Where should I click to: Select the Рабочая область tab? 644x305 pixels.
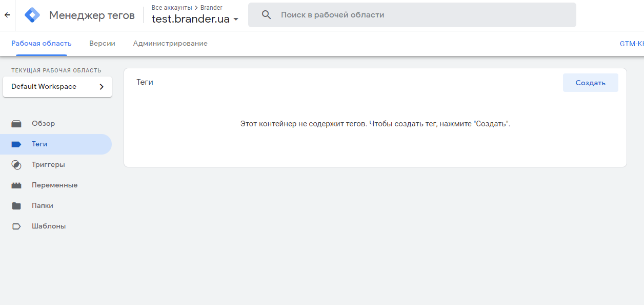pos(42,44)
